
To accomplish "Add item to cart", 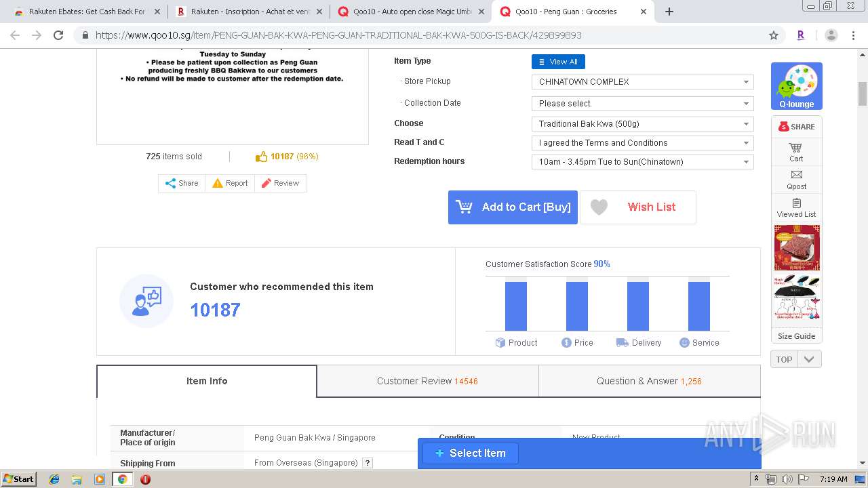I will [x=513, y=207].
